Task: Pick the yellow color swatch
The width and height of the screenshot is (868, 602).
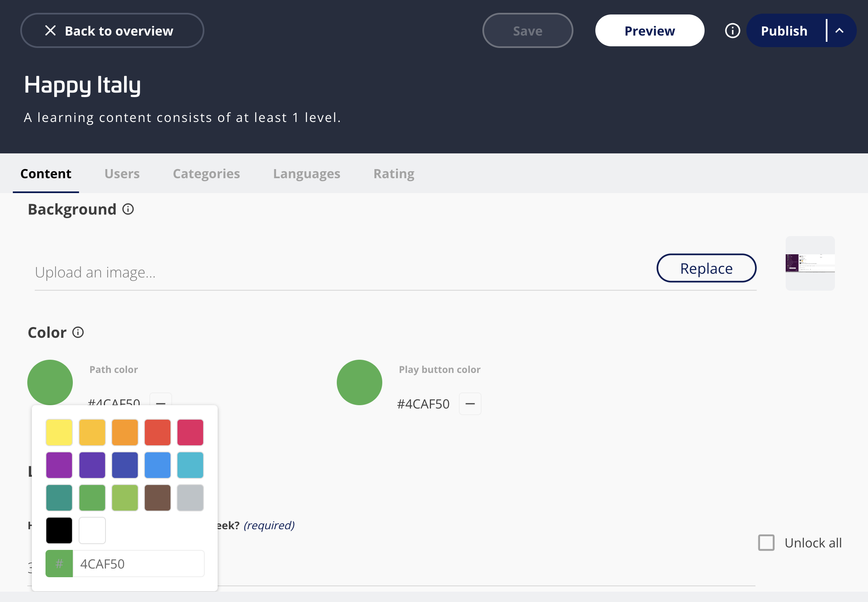Action: click(x=59, y=432)
